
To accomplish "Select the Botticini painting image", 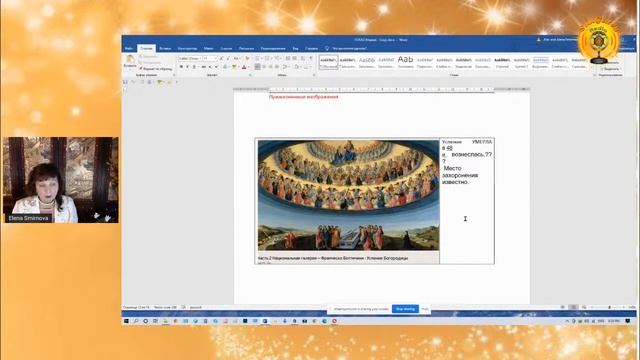I will pos(348,195).
